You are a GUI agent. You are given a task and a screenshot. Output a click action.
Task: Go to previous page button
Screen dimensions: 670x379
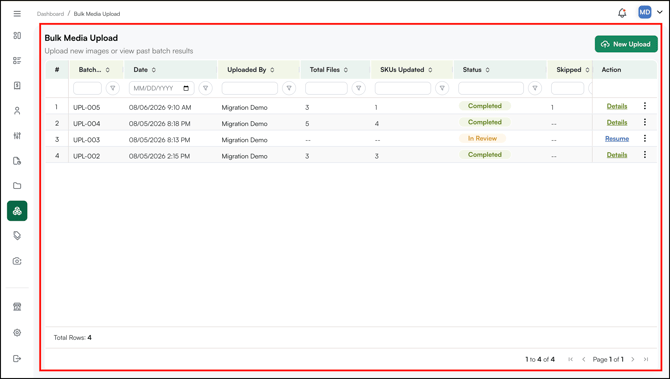click(584, 359)
